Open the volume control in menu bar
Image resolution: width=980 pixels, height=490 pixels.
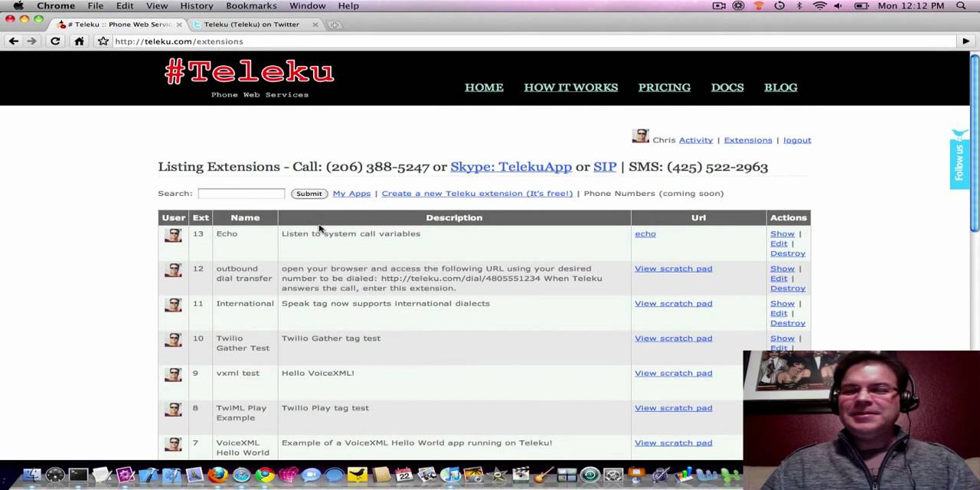click(x=838, y=6)
